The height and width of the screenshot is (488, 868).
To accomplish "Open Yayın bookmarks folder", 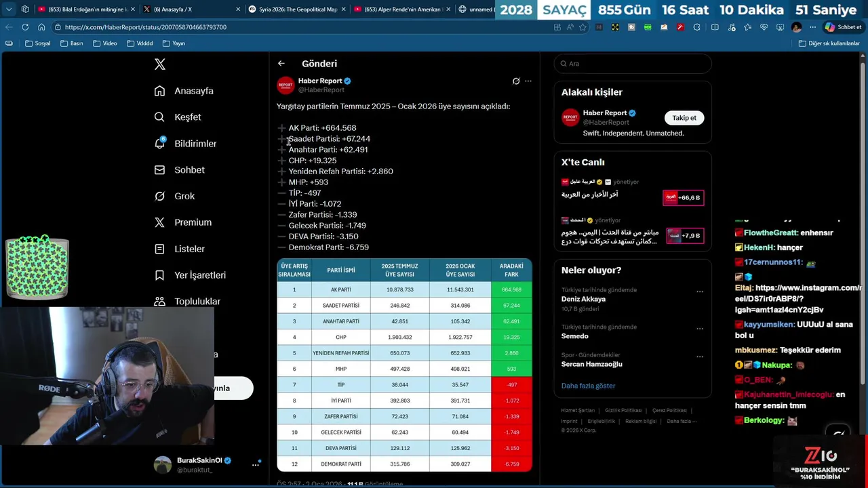I will [x=174, y=43].
